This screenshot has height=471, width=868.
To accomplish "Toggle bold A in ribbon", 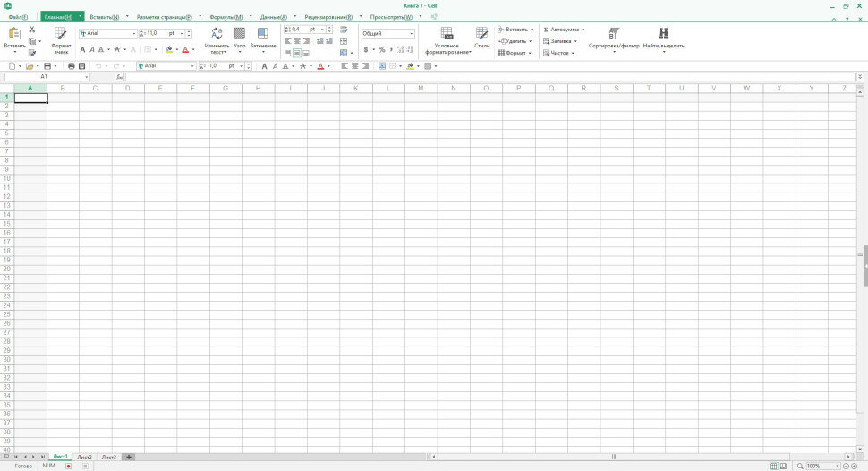I will coord(82,50).
